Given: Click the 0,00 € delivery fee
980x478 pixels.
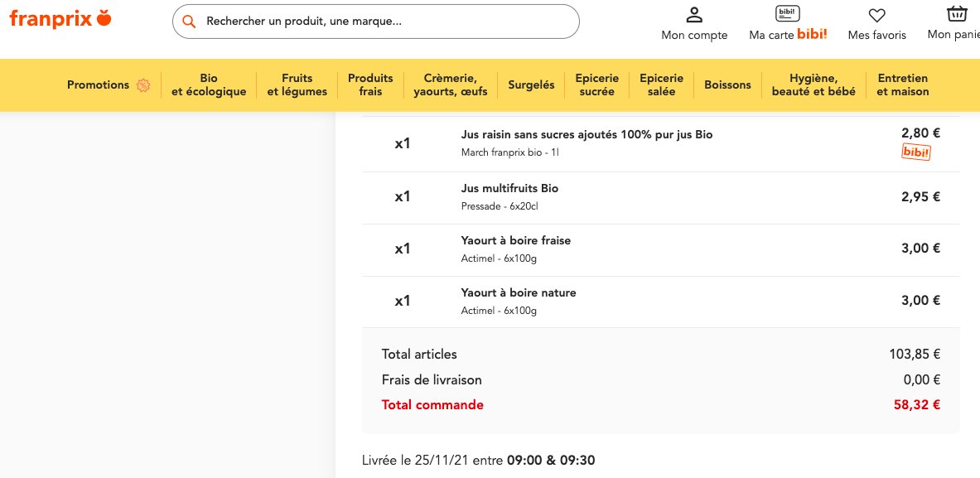Looking at the screenshot, I should [922, 380].
